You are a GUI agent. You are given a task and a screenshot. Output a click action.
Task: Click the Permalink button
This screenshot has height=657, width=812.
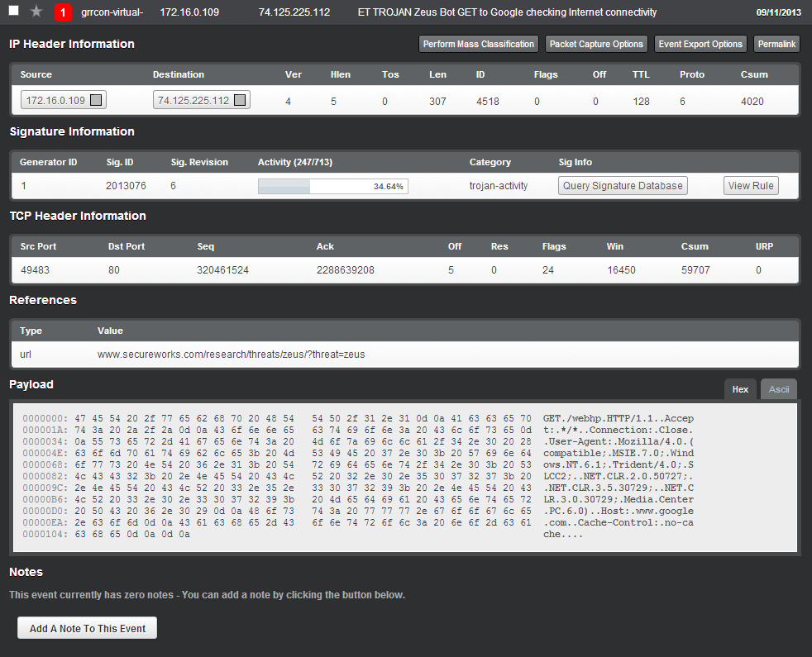(776, 44)
